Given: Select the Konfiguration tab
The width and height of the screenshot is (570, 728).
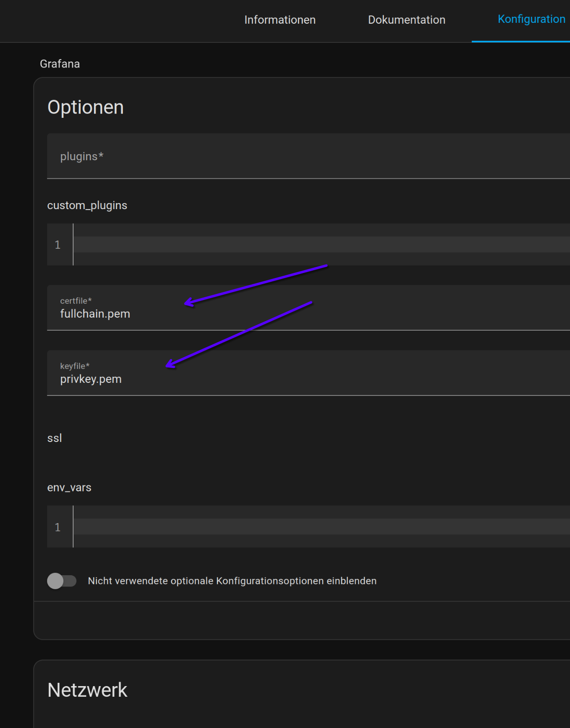Looking at the screenshot, I should tap(531, 20).
